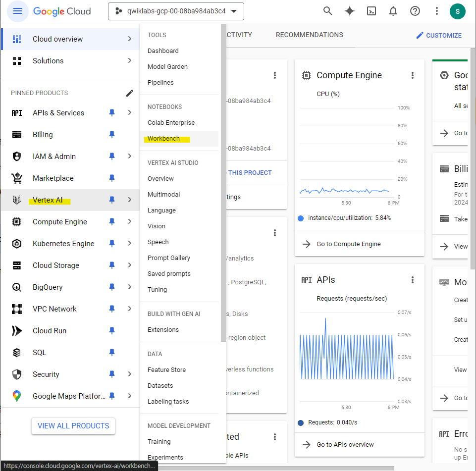This screenshot has height=471, width=476.
Task: Unpin Marketplace
Action: [x=112, y=178]
